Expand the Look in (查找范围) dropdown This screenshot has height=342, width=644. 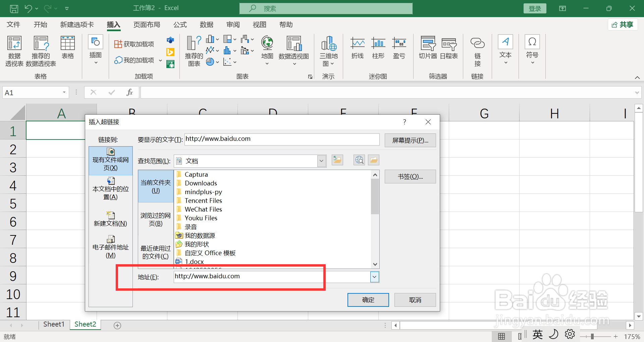(x=321, y=161)
